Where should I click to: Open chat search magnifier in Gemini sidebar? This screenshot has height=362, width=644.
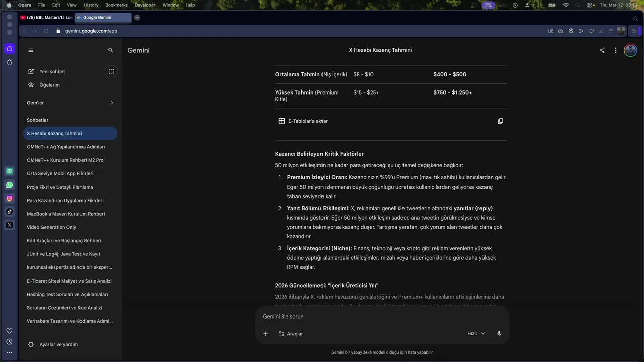[111, 50]
